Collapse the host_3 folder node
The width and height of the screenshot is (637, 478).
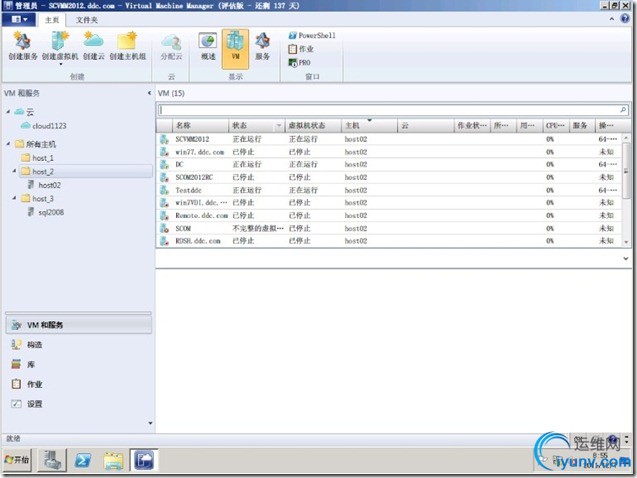(15, 198)
